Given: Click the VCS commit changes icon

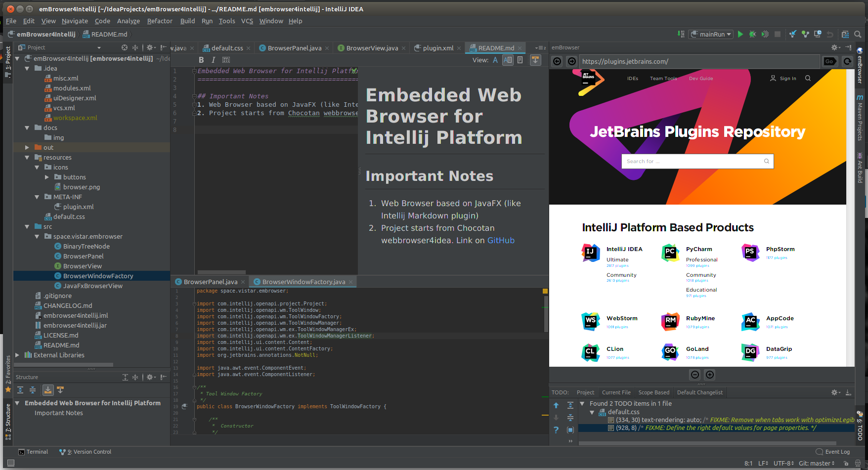Looking at the screenshot, I should click(805, 34).
